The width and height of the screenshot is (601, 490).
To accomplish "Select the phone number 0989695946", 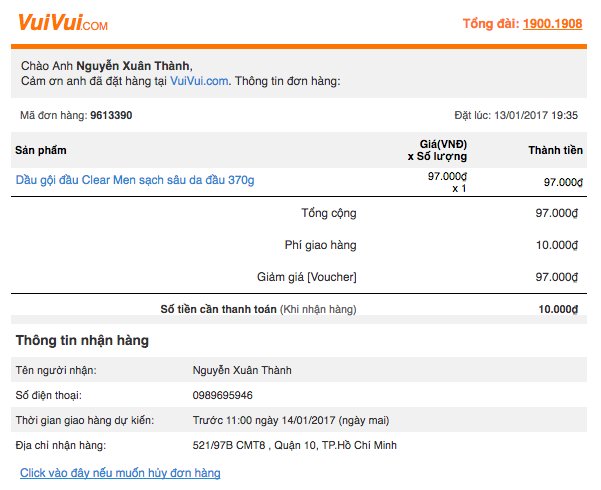I will point(222,395).
